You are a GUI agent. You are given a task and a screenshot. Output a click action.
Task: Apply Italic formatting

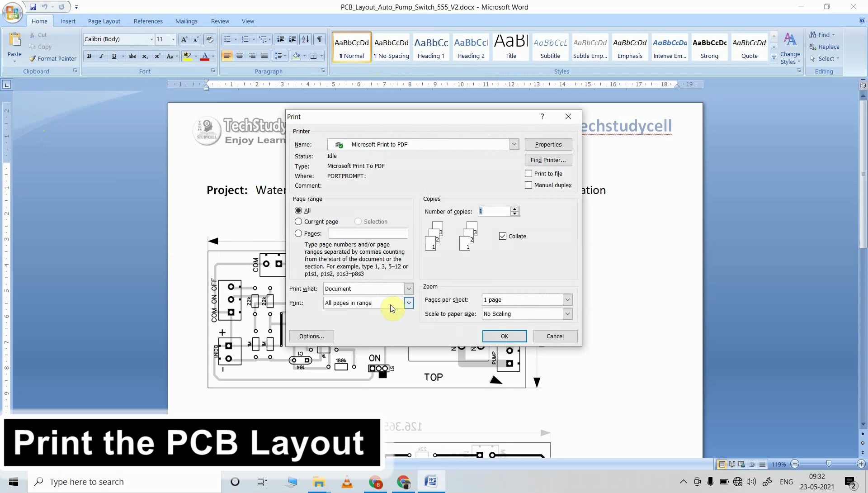pos(101,56)
